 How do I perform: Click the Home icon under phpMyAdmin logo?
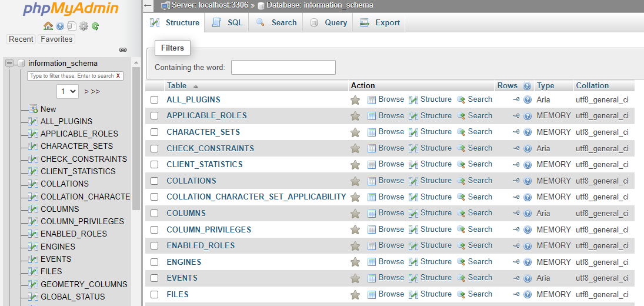[48, 26]
